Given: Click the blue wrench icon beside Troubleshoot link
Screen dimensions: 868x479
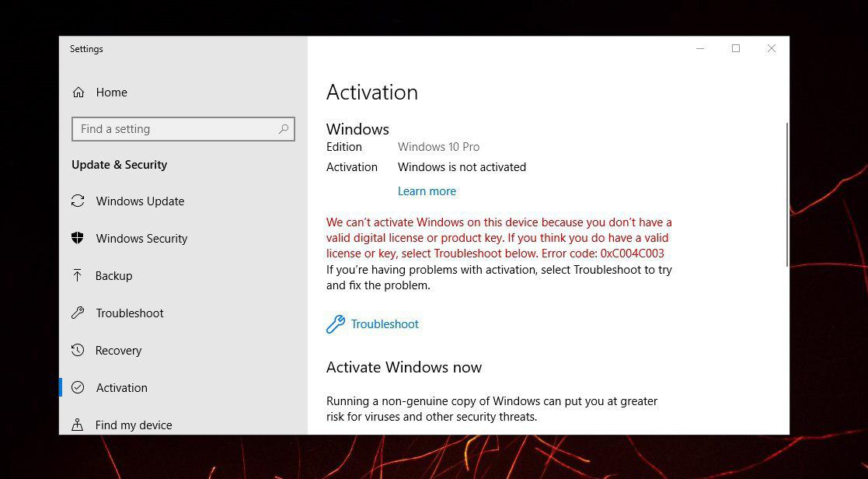Looking at the screenshot, I should pos(336,324).
